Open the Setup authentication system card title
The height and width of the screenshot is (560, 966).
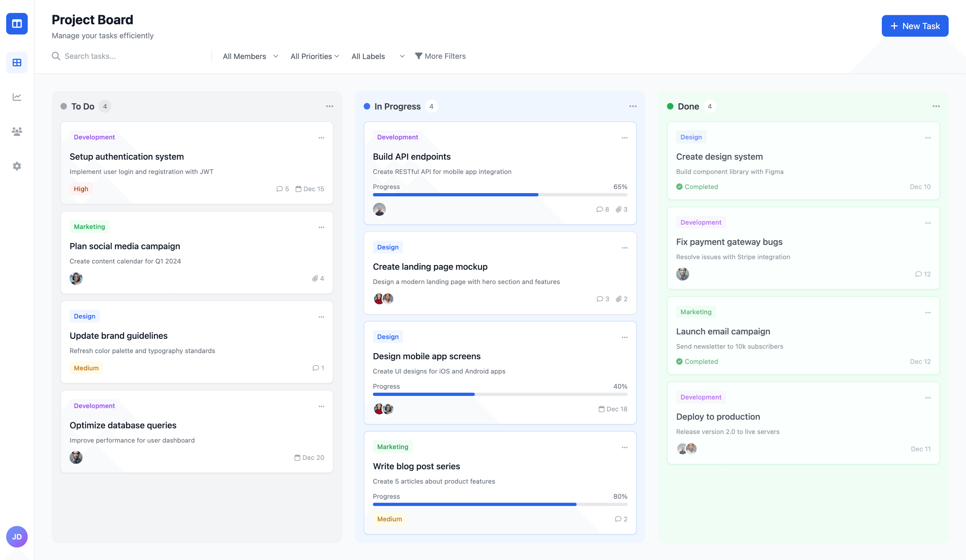(126, 157)
